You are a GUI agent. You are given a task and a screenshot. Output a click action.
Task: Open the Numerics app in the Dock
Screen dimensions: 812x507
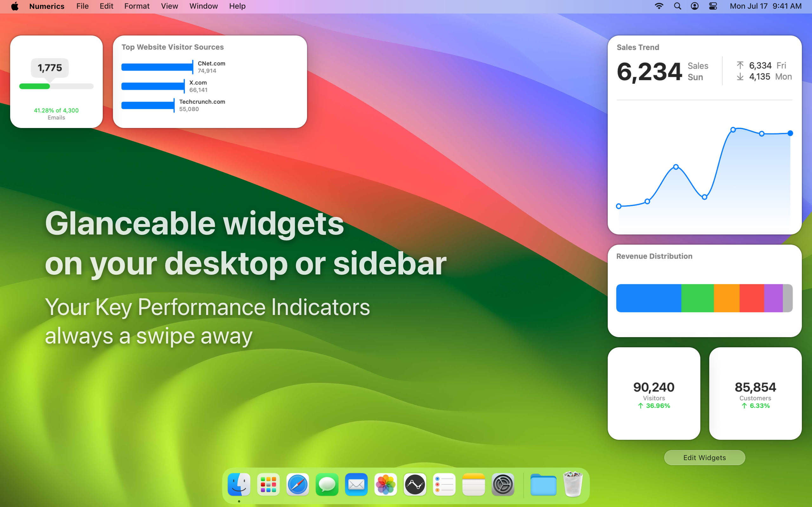click(x=415, y=485)
